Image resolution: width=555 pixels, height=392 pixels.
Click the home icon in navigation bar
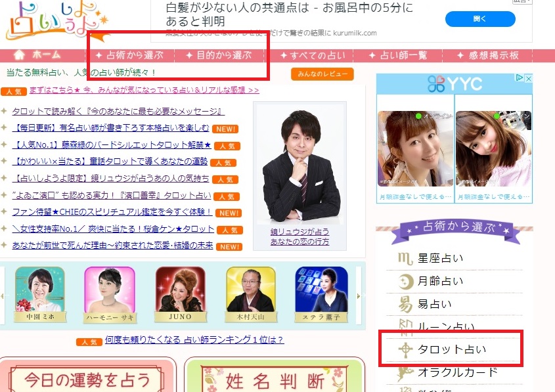point(19,55)
